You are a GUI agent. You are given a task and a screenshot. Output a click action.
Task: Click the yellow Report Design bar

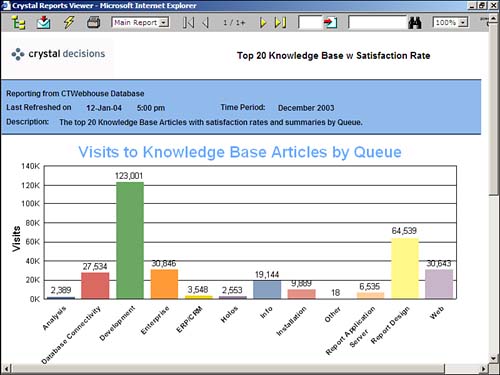pos(405,268)
